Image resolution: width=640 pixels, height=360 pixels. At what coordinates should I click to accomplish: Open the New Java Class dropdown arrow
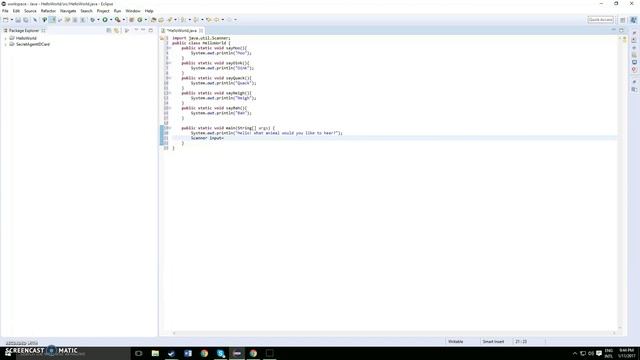[146, 20]
